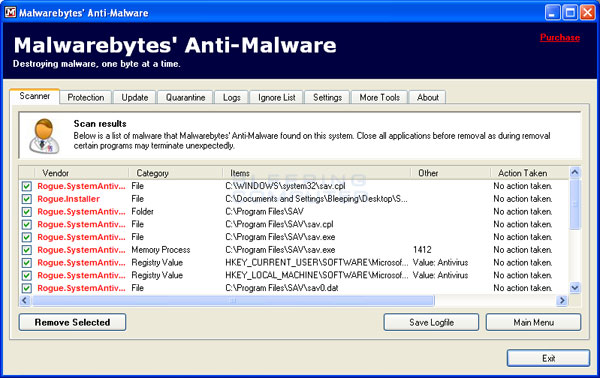The width and height of the screenshot is (600, 378).
Task: Return to Main Menu
Action: pyautogui.click(x=533, y=322)
